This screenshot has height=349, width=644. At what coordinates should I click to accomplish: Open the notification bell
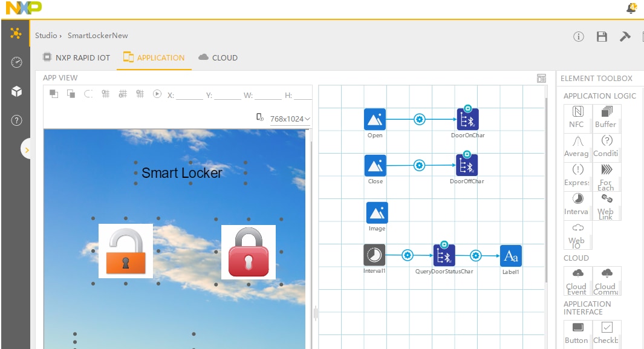[x=632, y=8]
